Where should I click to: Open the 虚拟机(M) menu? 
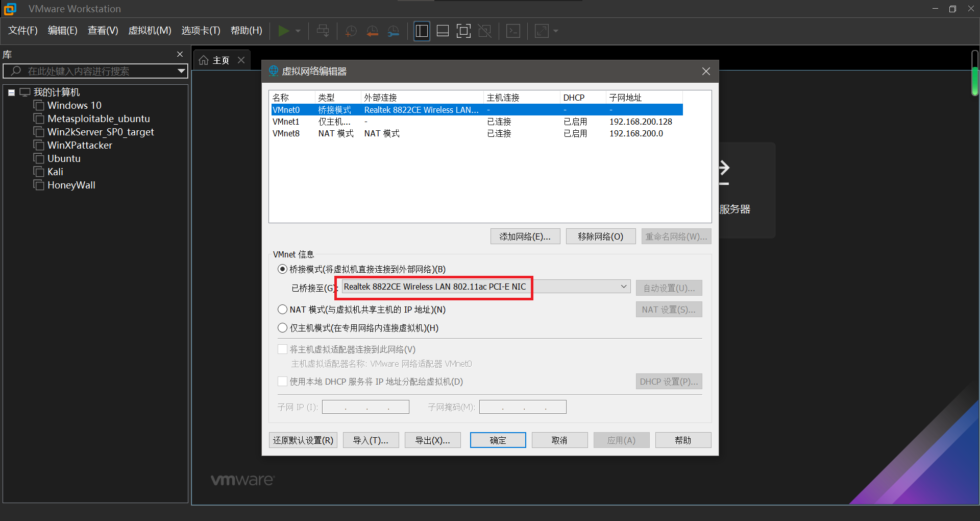pos(150,31)
